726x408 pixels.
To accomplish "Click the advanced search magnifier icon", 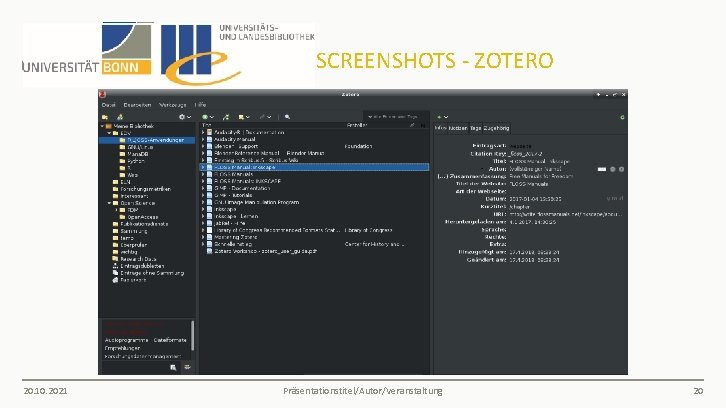I will 288,117.
